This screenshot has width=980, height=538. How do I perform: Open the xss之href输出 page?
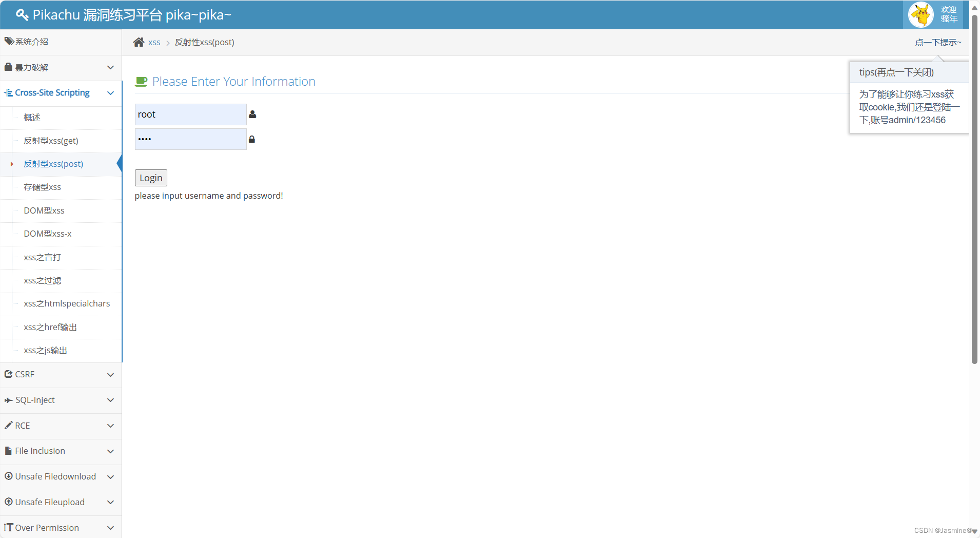pyautogui.click(x=50, y=327)
